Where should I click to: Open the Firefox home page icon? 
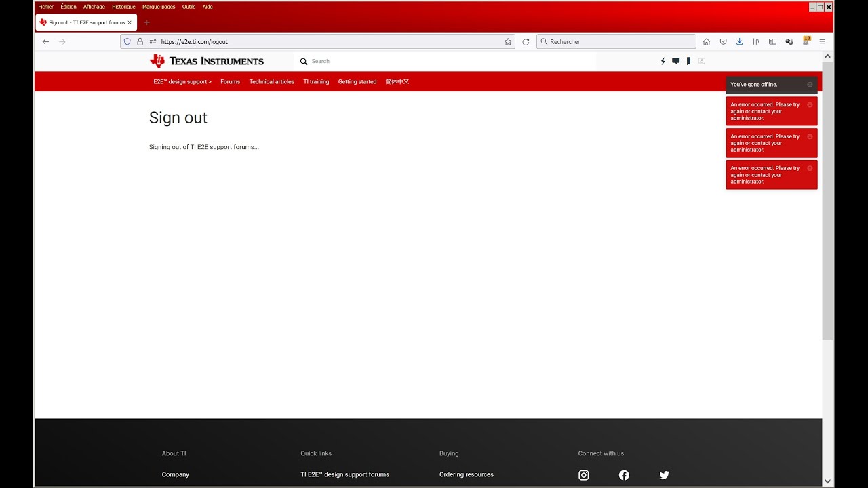707,41
